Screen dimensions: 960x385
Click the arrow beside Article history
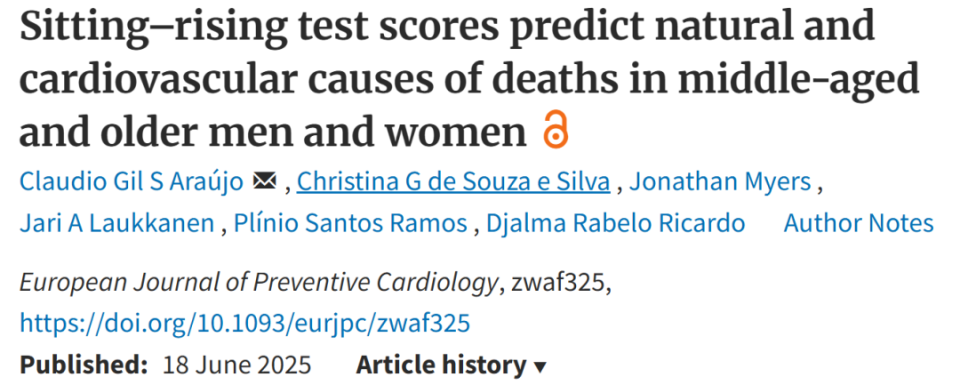point(540,367)
